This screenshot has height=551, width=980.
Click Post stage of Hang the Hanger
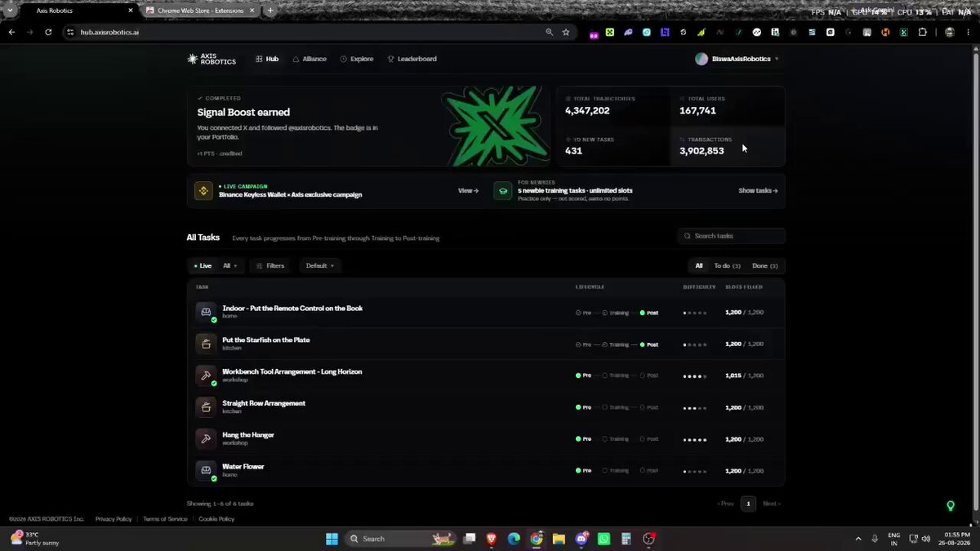(649, 439)
